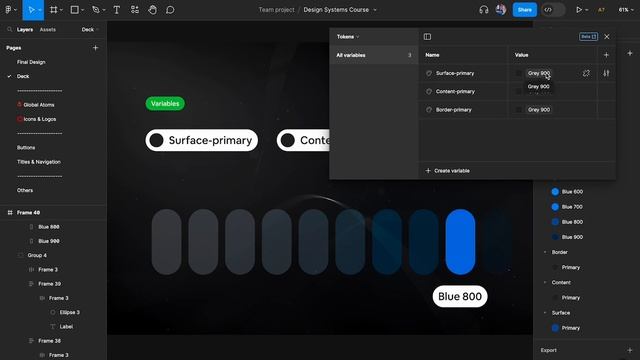Viewport: 640px width, 360px height.
Task: Click Border-primary Grey 900 value chip
Action: point(539,110)
